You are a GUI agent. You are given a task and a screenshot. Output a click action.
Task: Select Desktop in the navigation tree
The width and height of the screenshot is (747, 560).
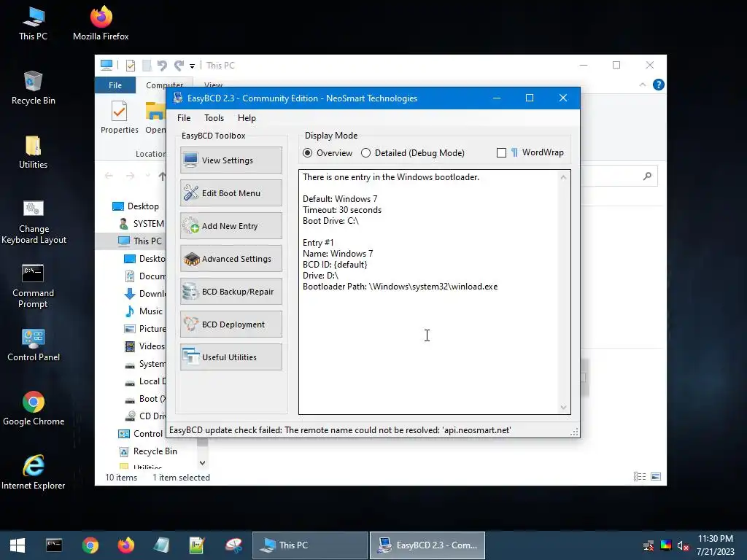pos(136,206)
